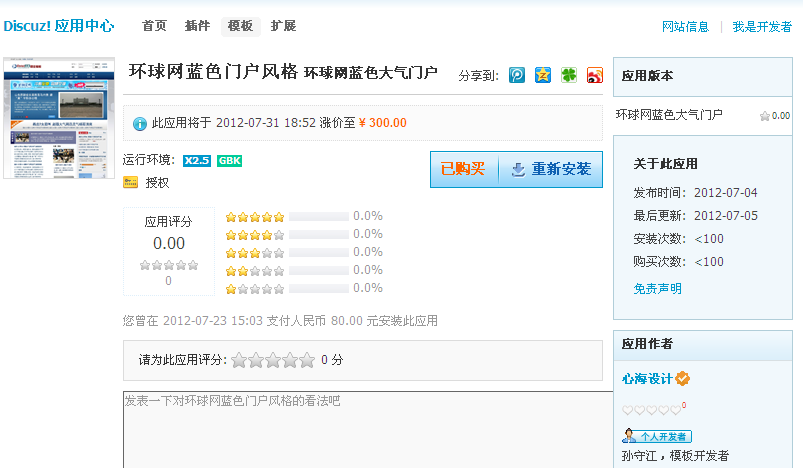Click the four-star rating row
The image size is (803, 468).
pyautogui.click(x=304, y=235)
